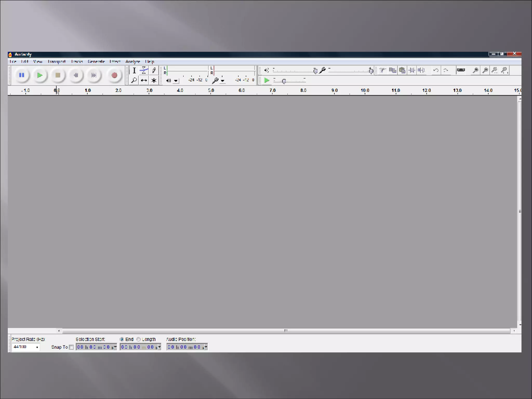Enable the Snap To checkbox
The height and width of the screenshot is (399, 532).
point(71,347)
